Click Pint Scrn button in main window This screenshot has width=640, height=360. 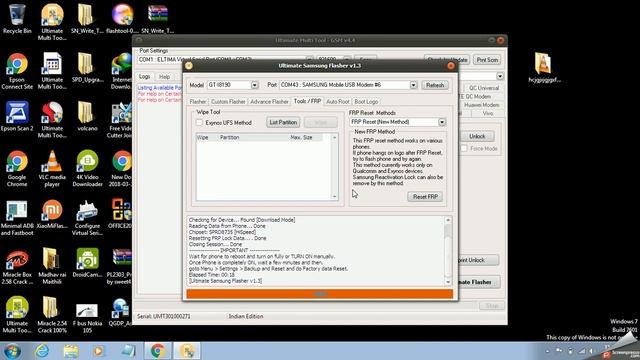(x=487, y=60)
